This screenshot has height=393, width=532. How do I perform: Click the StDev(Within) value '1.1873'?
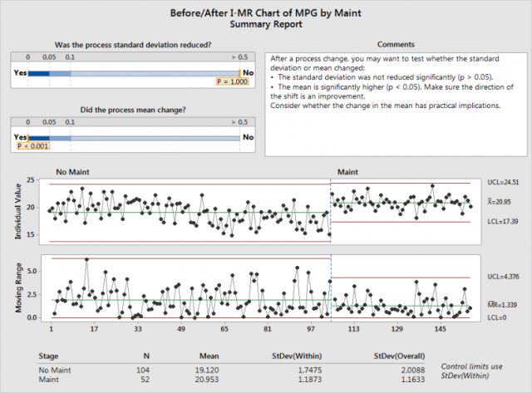310,380
